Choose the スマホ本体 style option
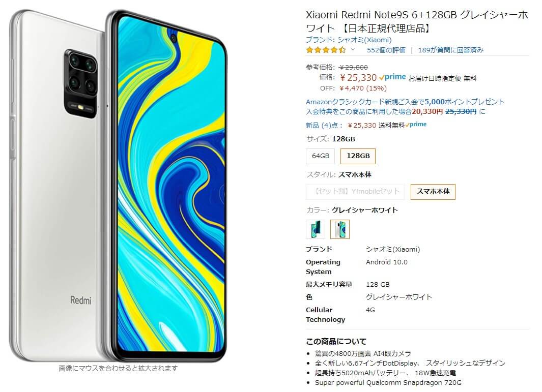This screenshot has height=392, width=542. (x=433, y=192)
